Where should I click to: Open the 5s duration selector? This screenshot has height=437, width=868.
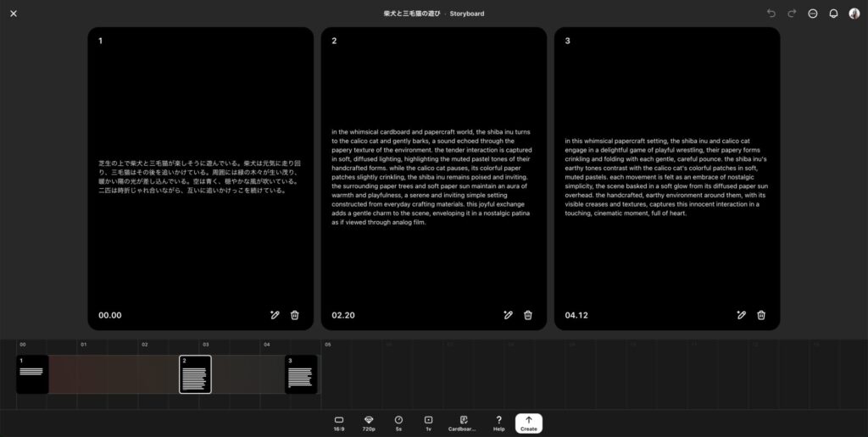pos(398,423)
